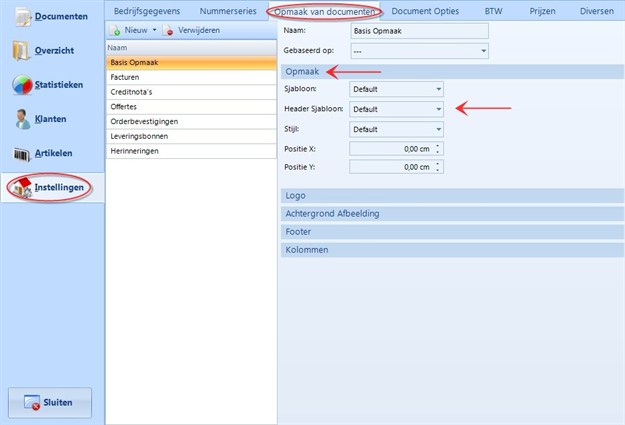Open the Artikelen barcode icon
Screen dimensions: 625x425
point(22,154)
